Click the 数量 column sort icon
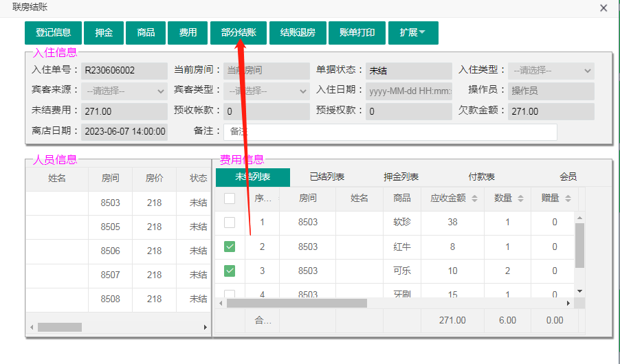The height and width of the screenshot is (364, 620). click(520, 198)
